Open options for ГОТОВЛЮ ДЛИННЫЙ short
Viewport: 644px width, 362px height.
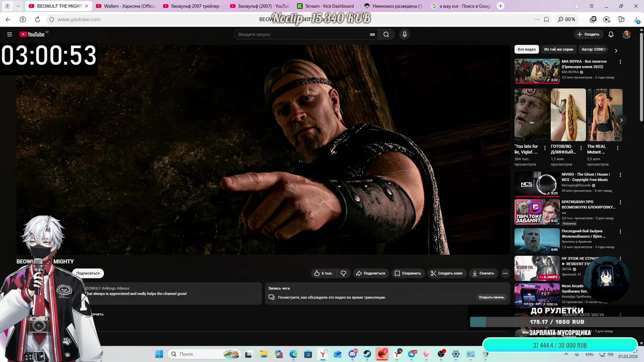pyautogui.click(x=581, y=148)
